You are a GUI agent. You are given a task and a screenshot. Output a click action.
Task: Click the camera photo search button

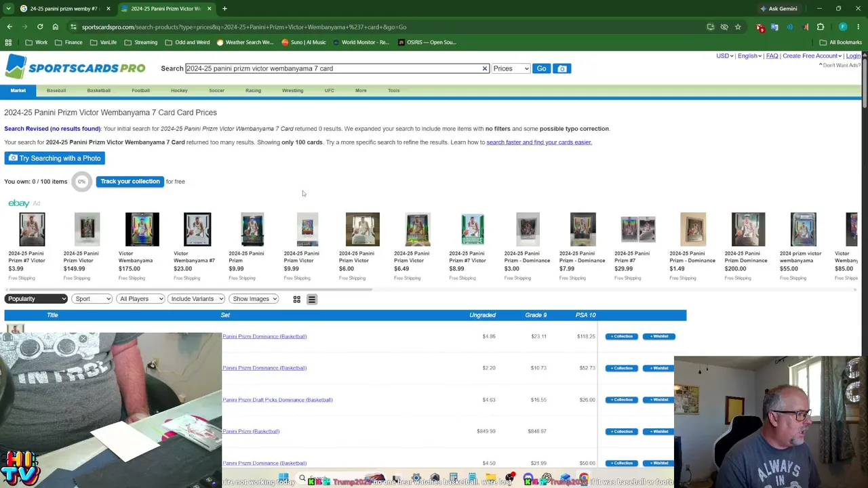click(x=562, y=68)
